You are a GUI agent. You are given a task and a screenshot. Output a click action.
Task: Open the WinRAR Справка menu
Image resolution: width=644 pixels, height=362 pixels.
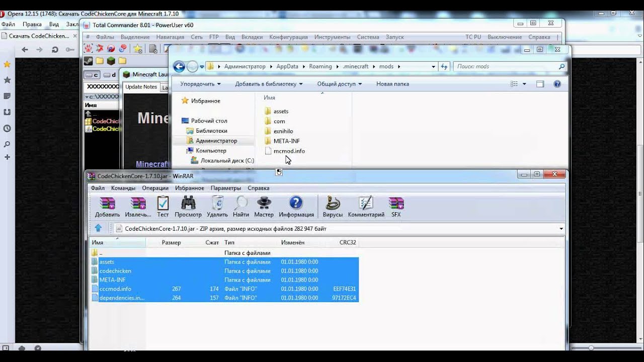[x=259, y=188]
